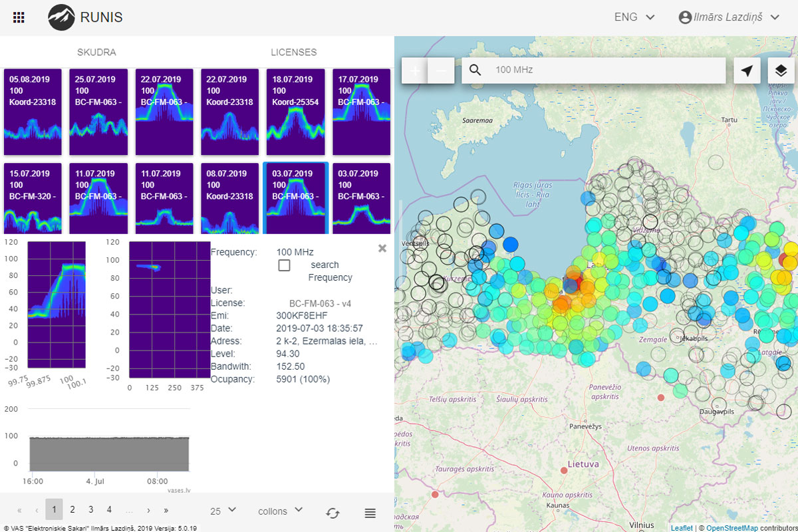Expand the 25 items per page dropdown

pos(223,511)
